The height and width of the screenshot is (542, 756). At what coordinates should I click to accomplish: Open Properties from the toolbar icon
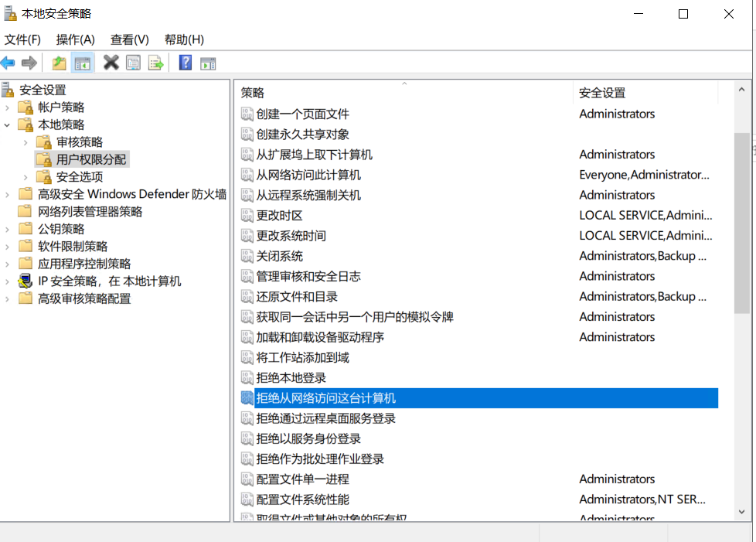pos(133,63)
